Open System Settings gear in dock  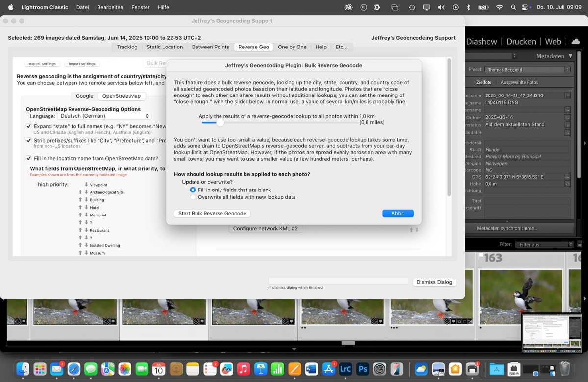click(380, 369)
